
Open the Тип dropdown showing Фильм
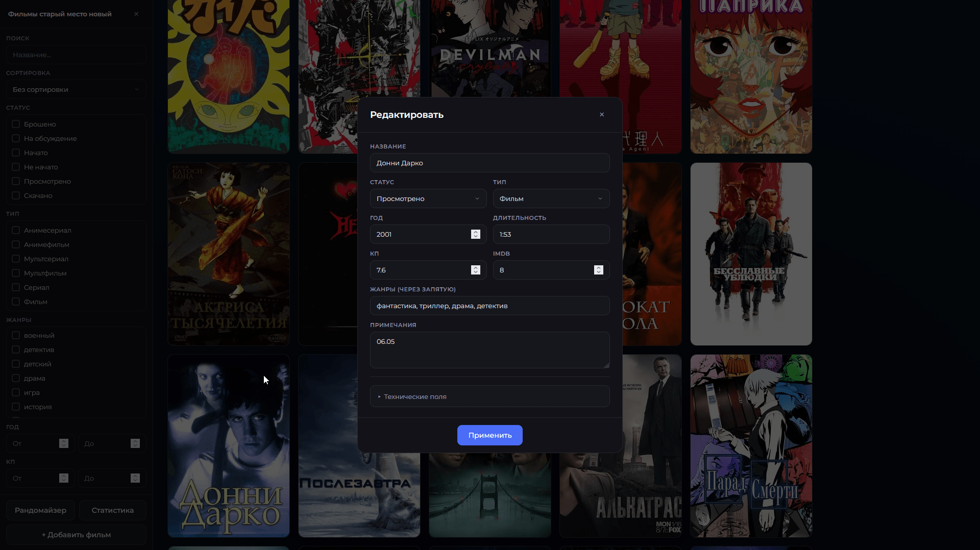coord(551,198)
